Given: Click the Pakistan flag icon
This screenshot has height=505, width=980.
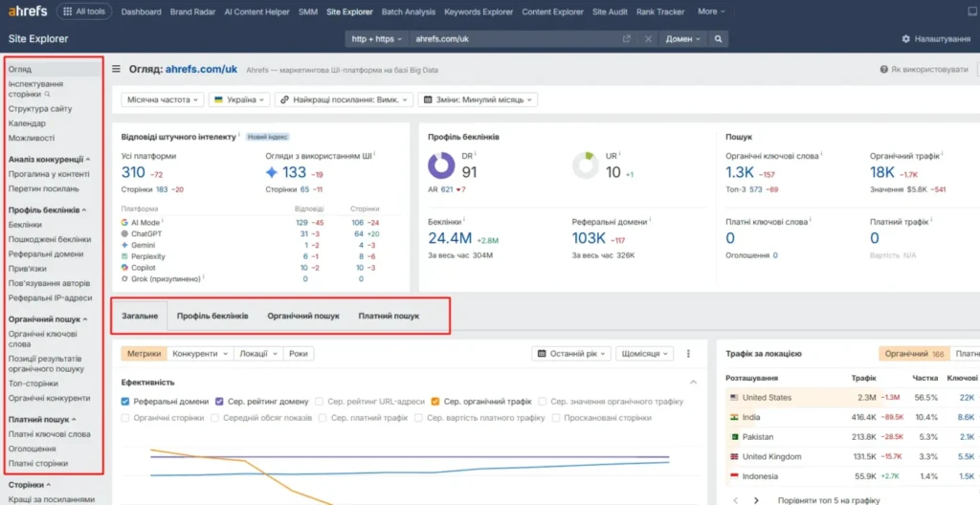Looking at the screenshot, I should click(734, 437).
